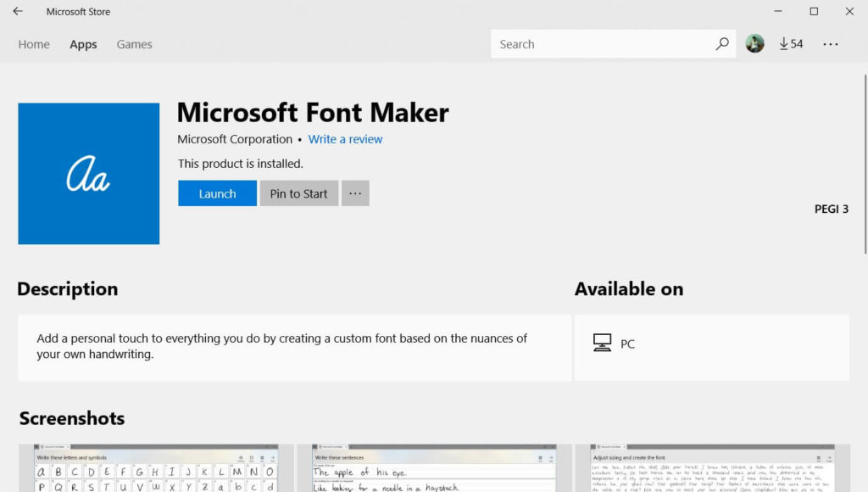Image resolution: width=868 pixels, height=492 pixels.
Task: Launch Microsoft Font Maker
Action: pyautogui.click(x=217, y=193)
